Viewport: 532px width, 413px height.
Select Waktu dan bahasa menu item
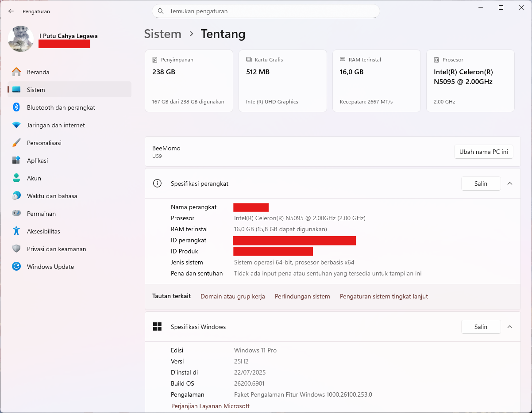tap(52, 196)
